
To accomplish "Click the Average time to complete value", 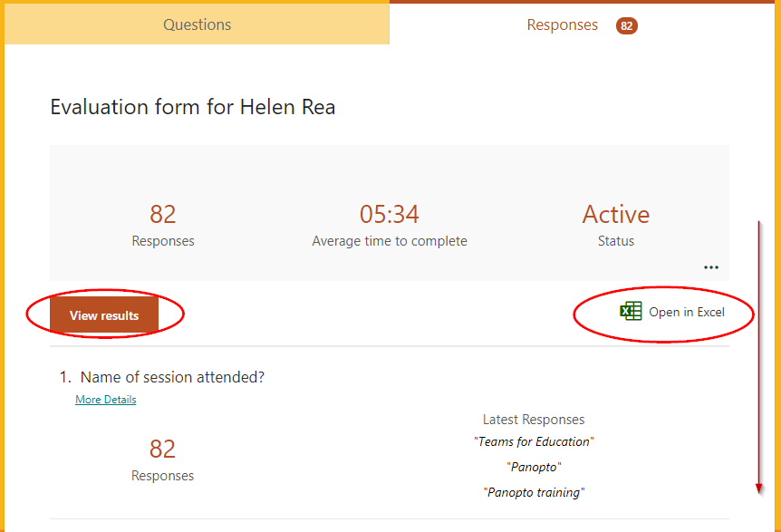I will [390, 214].
